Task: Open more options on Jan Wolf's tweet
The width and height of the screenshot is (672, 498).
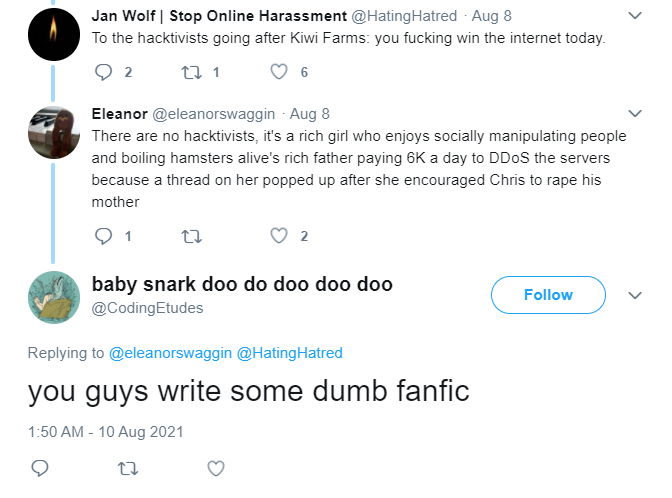Action: click(x=634, y=16)
